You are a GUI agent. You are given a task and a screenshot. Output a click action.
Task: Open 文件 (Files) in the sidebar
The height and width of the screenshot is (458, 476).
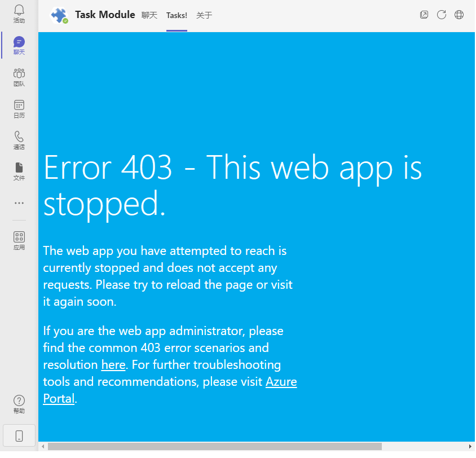pos(19,171)
